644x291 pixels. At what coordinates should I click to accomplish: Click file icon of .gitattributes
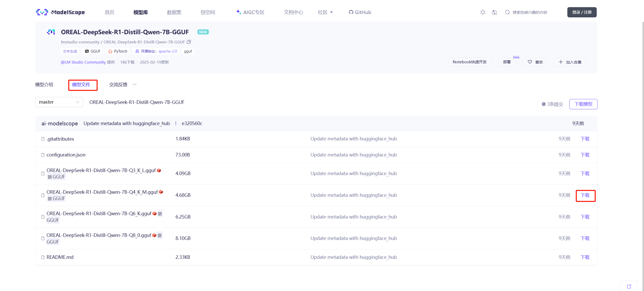click(x=43, y=139)
